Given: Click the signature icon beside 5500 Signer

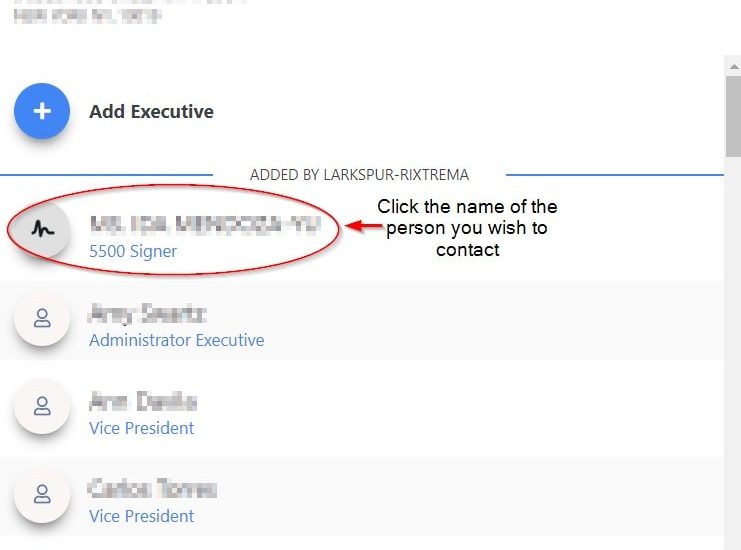Looking at the screenshot, I should coord(42,229).
